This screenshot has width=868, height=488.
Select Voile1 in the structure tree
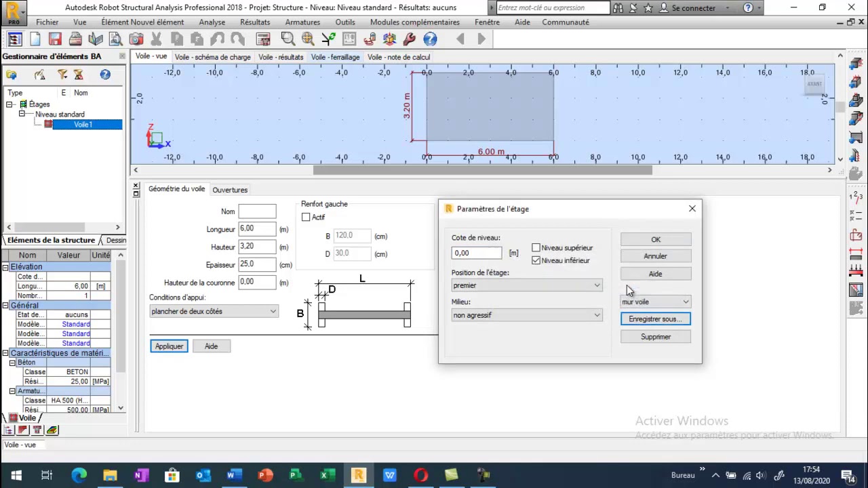tap(83, 125)
